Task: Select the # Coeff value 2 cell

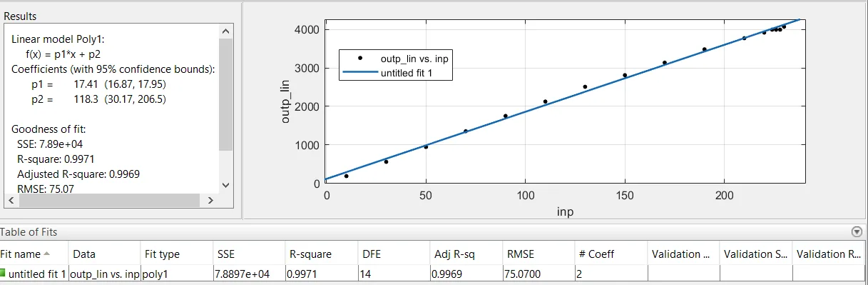Action: [x=611, y=274]
